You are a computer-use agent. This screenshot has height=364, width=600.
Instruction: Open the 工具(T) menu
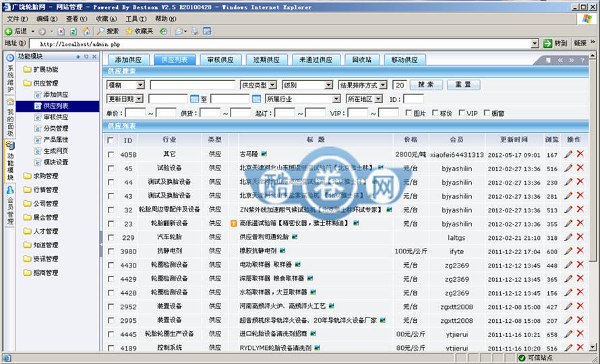pyautogui.click(x=136, y=19)
